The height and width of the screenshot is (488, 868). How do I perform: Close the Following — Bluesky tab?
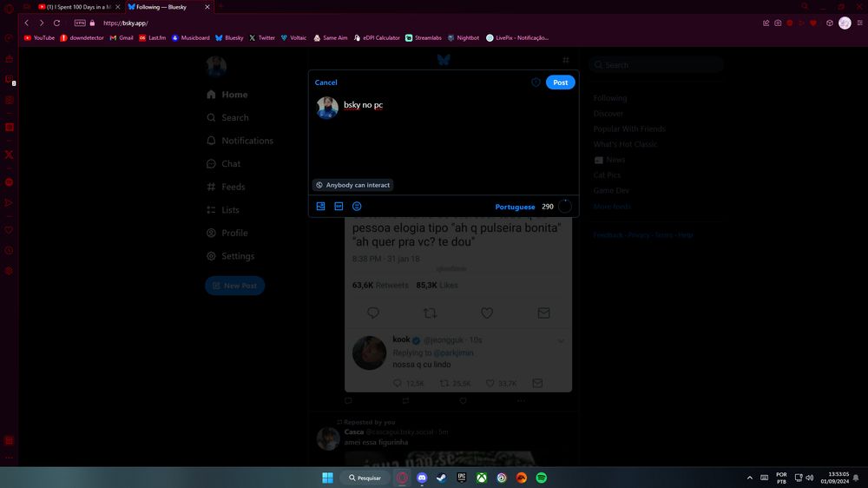point(207,7)
